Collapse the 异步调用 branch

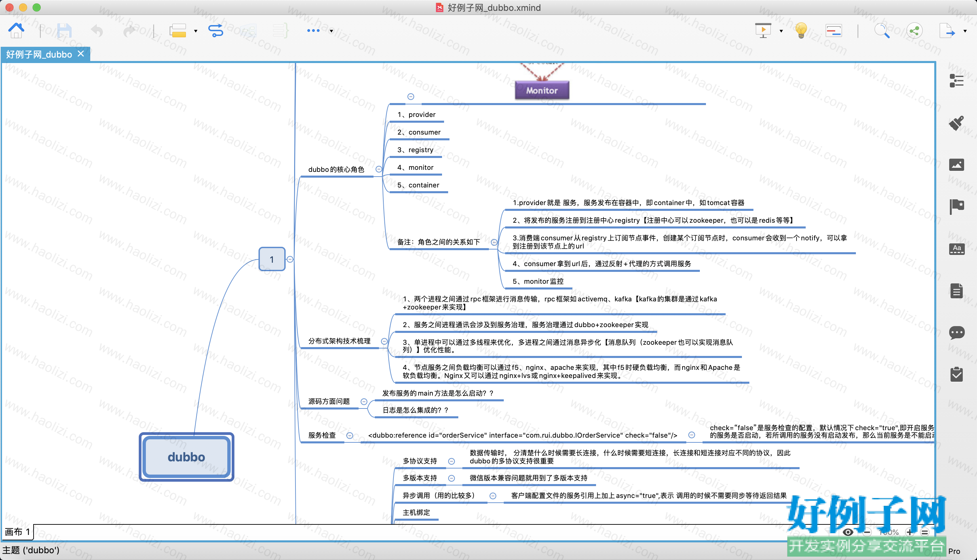pyautogui.click(x=493, y=496)
